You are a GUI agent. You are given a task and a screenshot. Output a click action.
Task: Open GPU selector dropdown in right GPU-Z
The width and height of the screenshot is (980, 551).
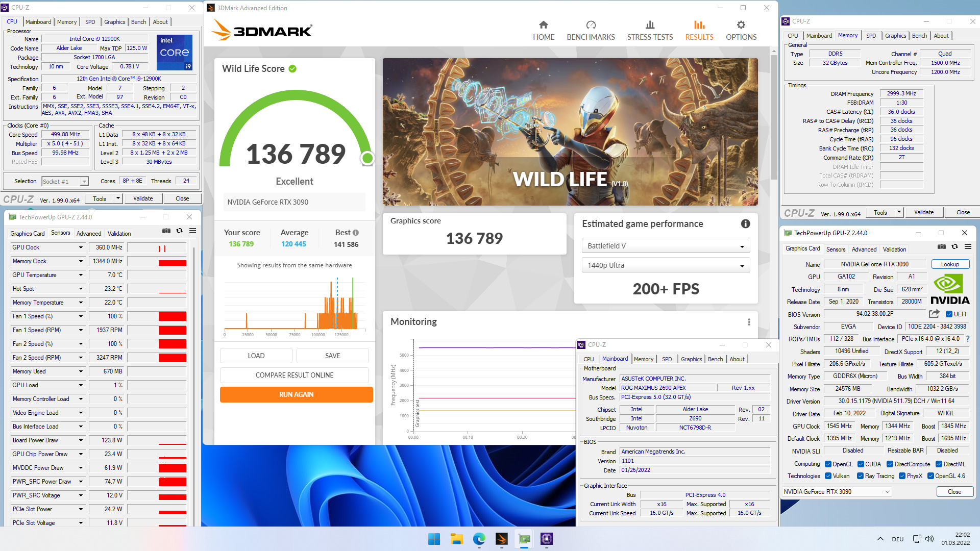[x=837, y=492]
